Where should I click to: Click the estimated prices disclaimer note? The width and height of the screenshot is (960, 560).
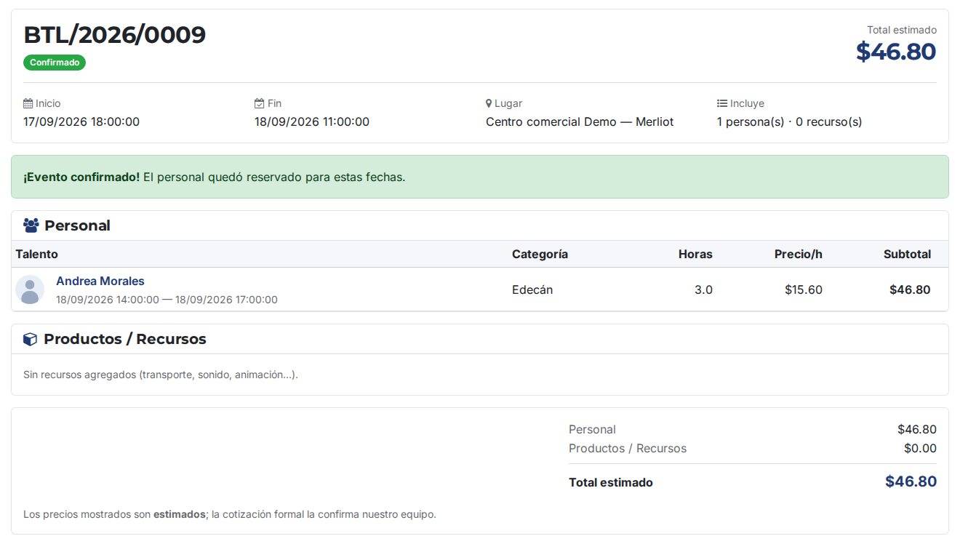click(x=230, y=514)
